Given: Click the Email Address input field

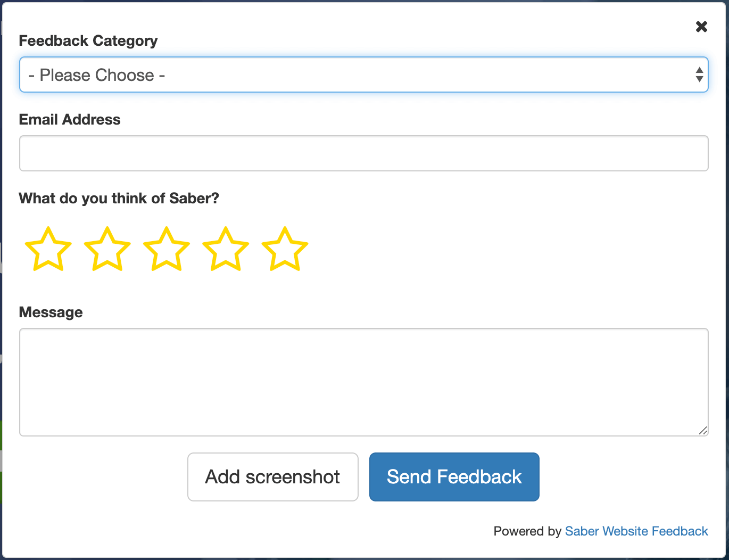Looking at the screenshot, I should (363, 153).
